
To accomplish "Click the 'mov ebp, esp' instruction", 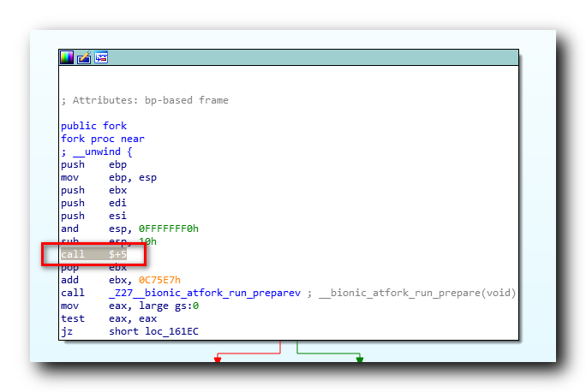I will (109, 177).
